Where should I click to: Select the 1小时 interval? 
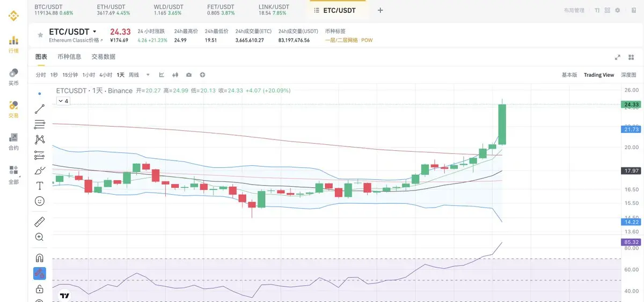click(89, 75)
